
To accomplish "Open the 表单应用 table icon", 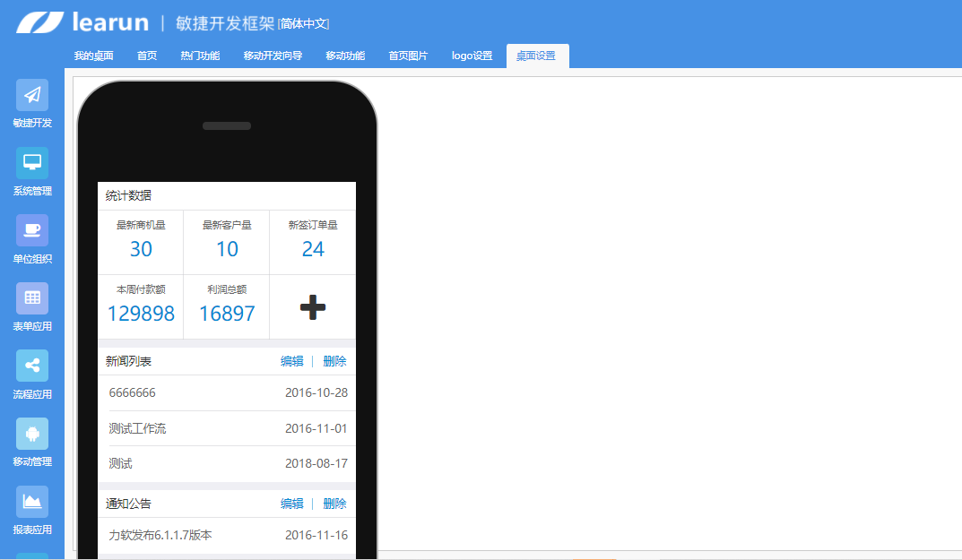I will 32,298.
